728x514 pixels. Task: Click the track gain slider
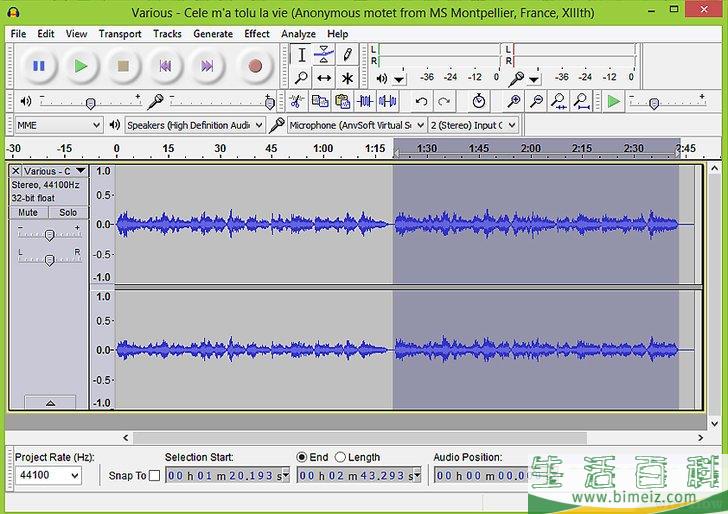click(x=49, y=234)
